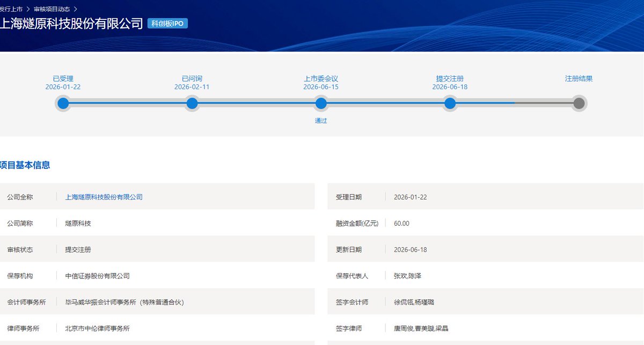Click the 项目基本信息 section heading
The image size is (644, 345).
click(25, 166)
